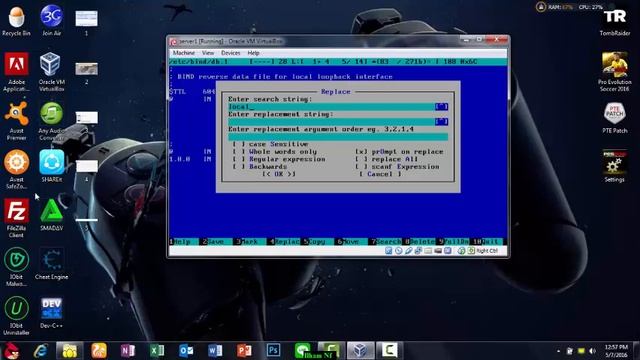640x360 pixels.
Task: Open Excel from the taskbar
Action: pyautogui.click(x=157, y=351)
